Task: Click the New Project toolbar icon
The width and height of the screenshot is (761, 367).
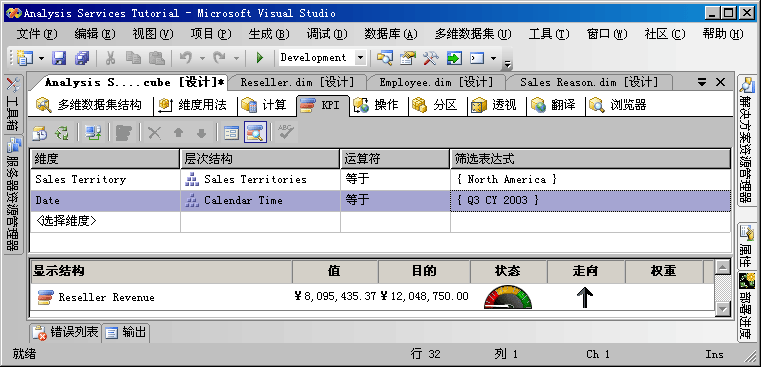Action: (x=24, y=58)
